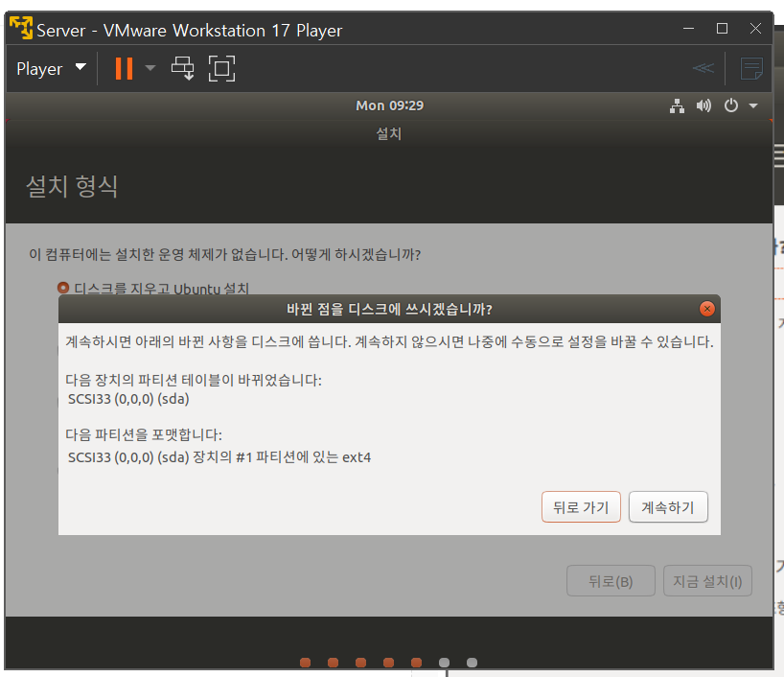Expand the power options arrow beside pause
Screen dimensions: 784x677
[150, 68]
